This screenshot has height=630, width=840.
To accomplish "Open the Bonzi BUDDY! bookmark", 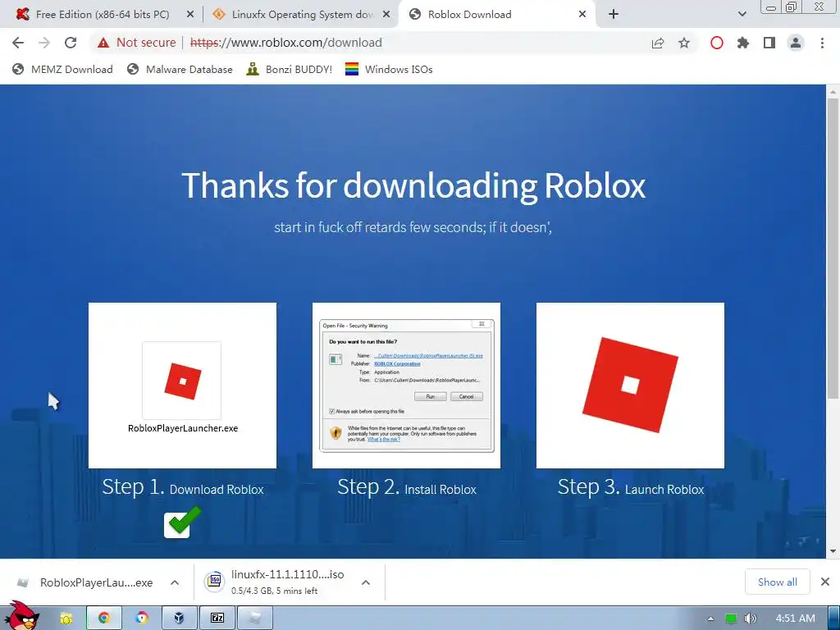I will 290,69.
